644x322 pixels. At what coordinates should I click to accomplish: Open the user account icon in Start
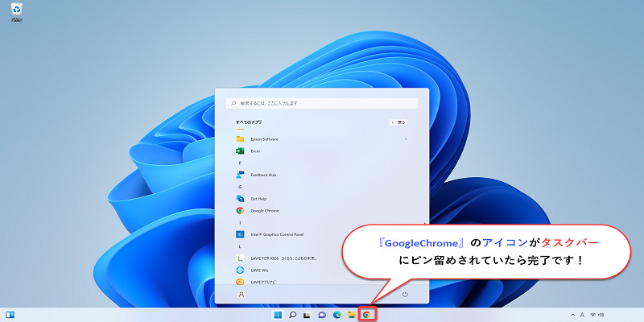coord(242,294)
